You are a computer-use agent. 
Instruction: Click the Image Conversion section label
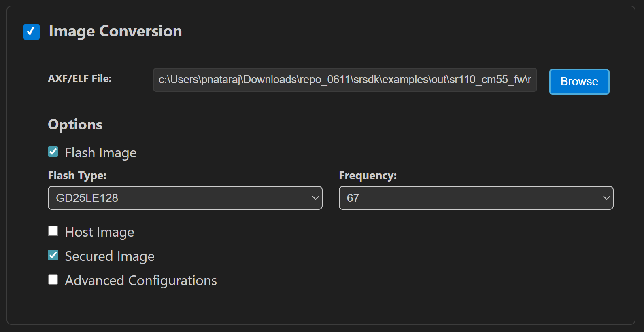[x=115, y=31]
